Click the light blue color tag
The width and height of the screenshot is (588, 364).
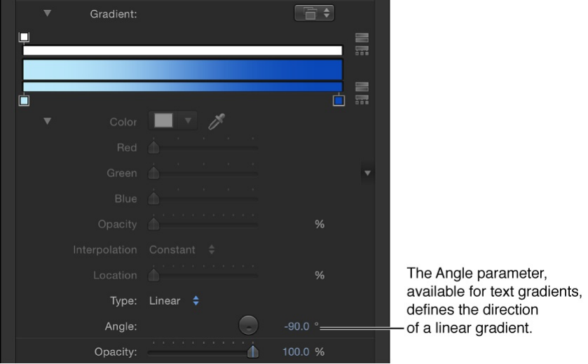pos(24,101)
